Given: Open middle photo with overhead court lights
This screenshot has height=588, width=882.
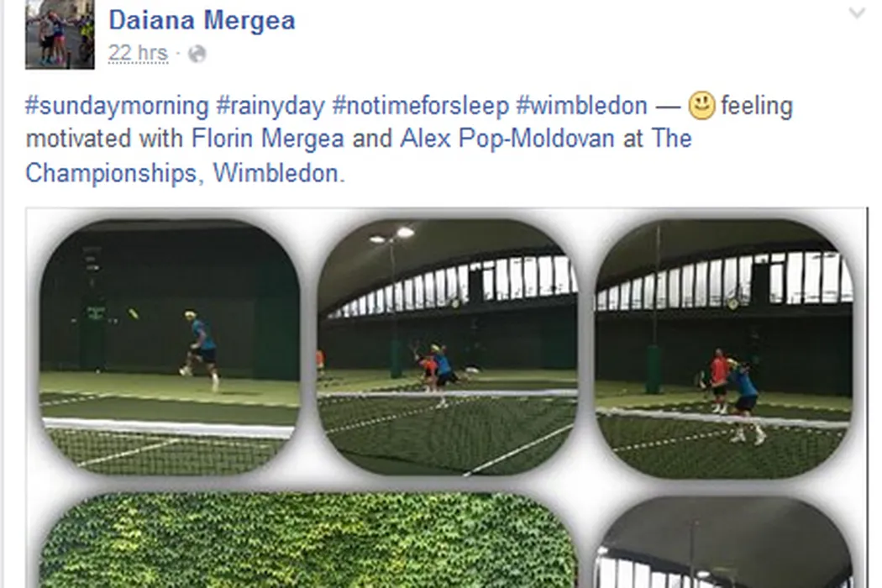Looking at the screenshot, I should (x=448, y=347).
